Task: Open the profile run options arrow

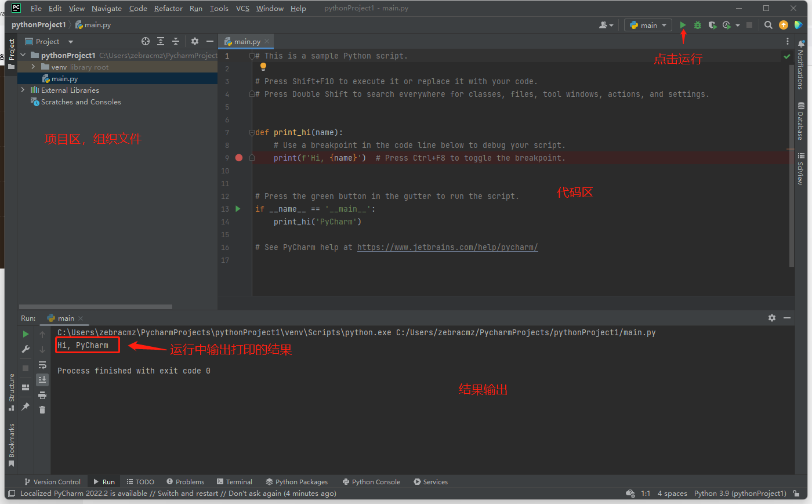Action: pos(738,26)
